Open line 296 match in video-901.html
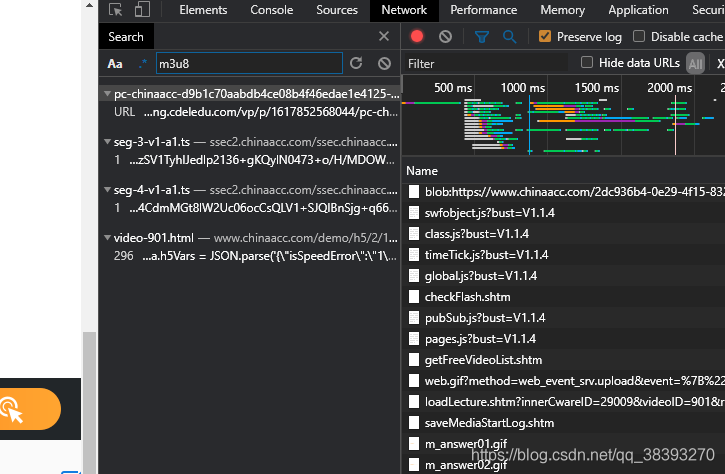Image resolution: width=725 pixels, height=474 pixels. tap(250, 256)
